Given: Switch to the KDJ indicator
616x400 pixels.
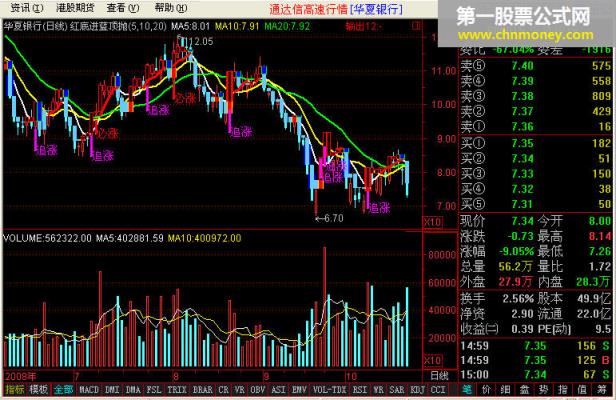Looking at the screenshot, I should [418, 389].
